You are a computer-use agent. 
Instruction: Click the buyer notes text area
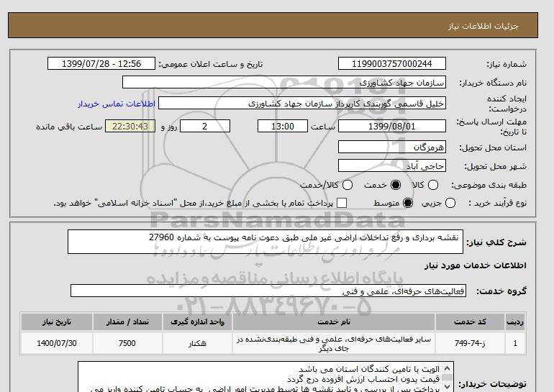265,376
